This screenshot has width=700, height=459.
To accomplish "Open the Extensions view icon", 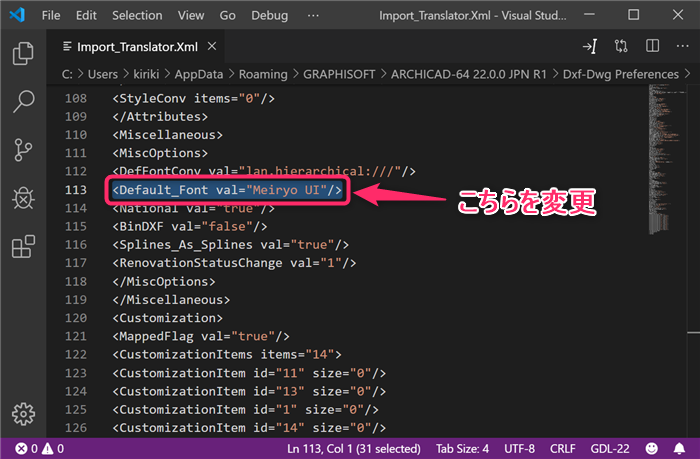I will click(x=23, y=246).
